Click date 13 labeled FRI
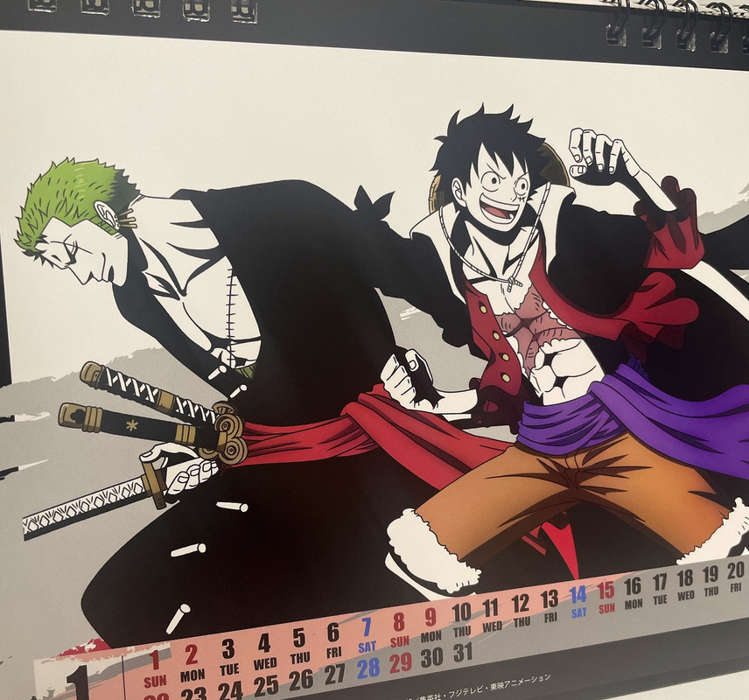 click(549, 599)
